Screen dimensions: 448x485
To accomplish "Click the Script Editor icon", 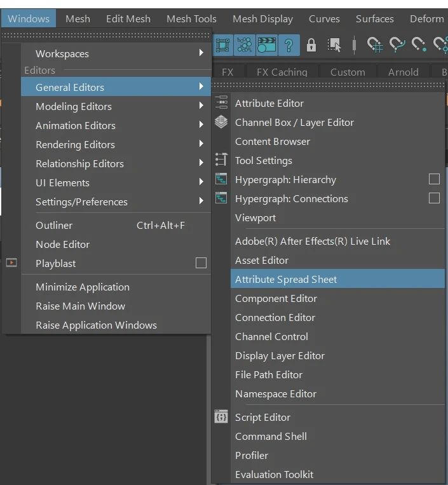I will click(x=221, y=417).
